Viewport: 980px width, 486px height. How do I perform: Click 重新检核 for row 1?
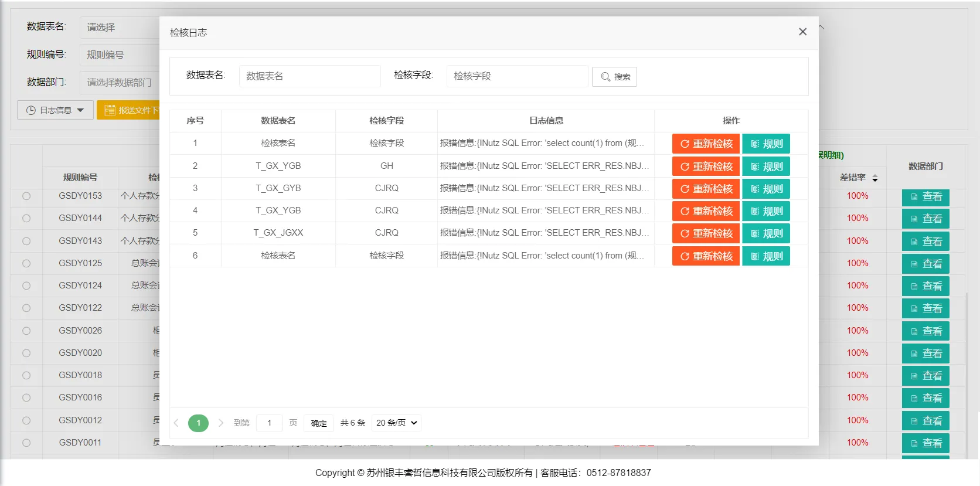(x=706, y=144)
